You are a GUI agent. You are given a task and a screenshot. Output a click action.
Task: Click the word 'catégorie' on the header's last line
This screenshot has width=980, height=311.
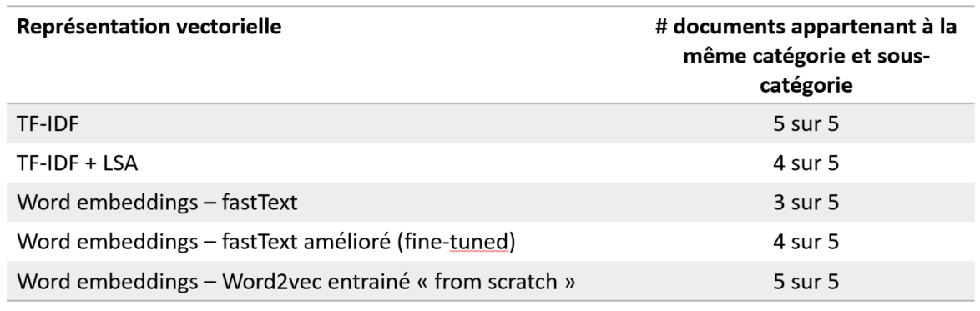point(806,84)
